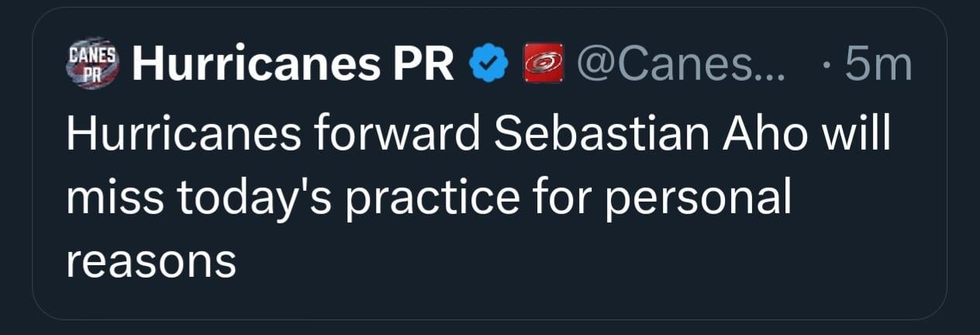Click the blue verified checkmark badge

pyautogui.click(x=488, y=66)
